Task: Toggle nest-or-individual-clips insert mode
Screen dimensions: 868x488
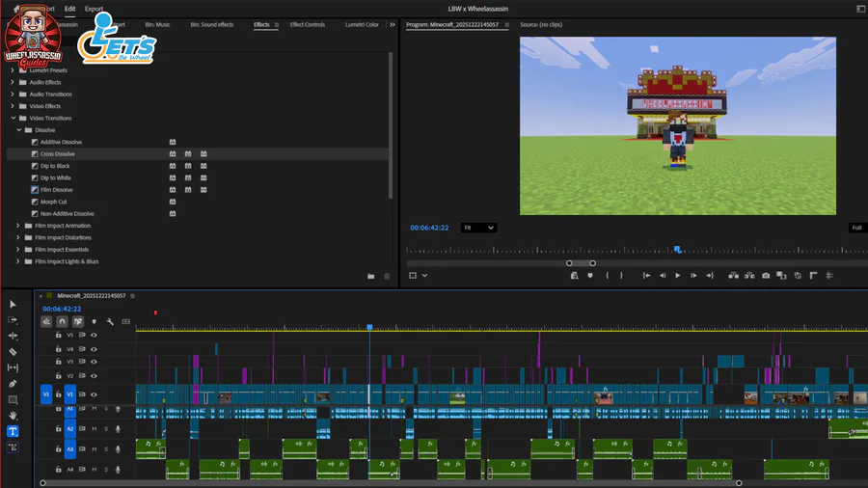Action: click(46, 321)
